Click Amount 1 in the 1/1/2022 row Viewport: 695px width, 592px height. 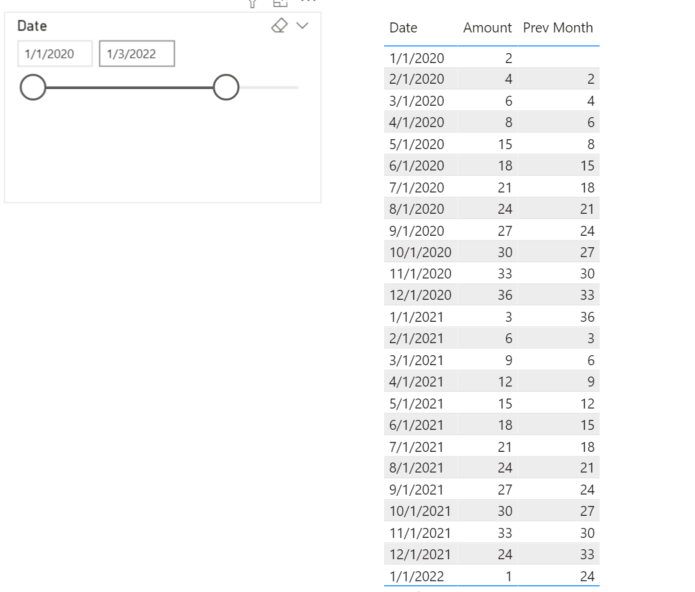pyautogui.click(x=509, y=576)
